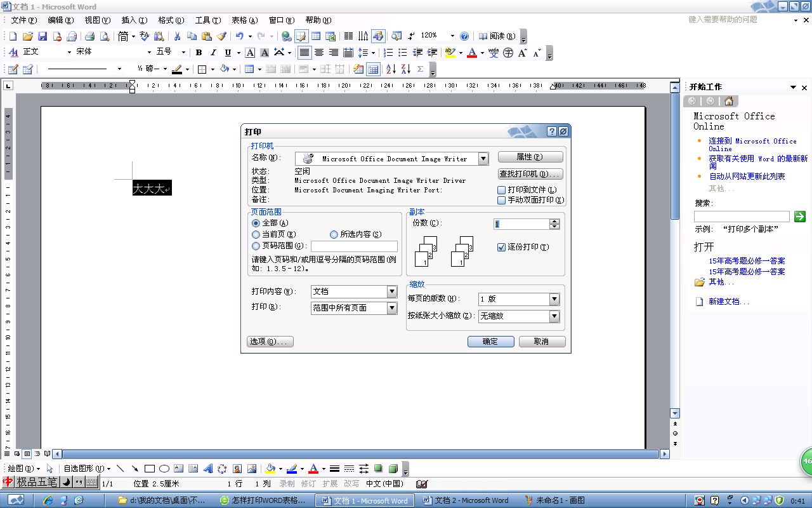Click the yellow text highlight color swatch
Viewport: 812px width, 508px height.
coord(450,53)
